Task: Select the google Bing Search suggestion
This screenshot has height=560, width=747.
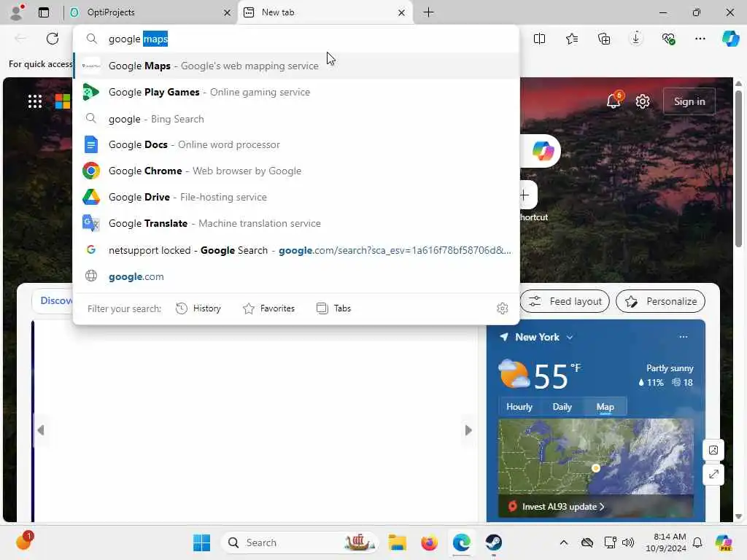Action: pos(296,119)
